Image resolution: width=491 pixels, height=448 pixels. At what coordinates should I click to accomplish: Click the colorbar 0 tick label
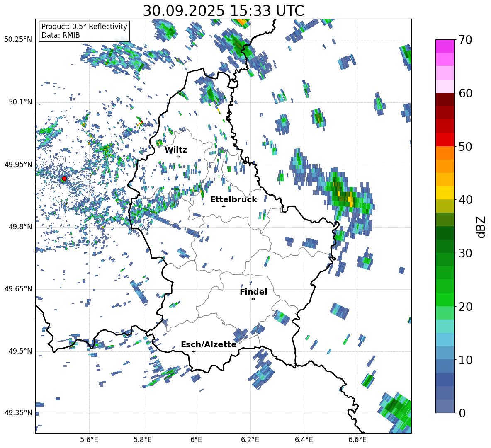tap(462, 413)
